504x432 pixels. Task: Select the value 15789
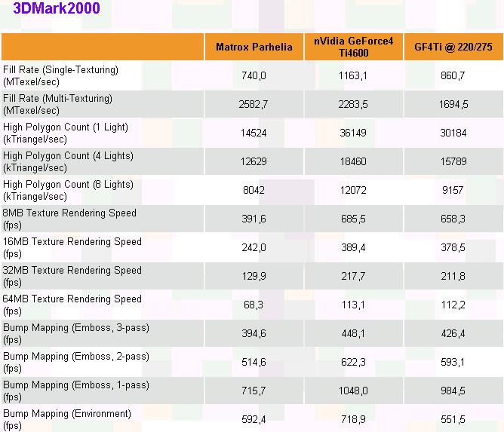[x=453, y=161]
